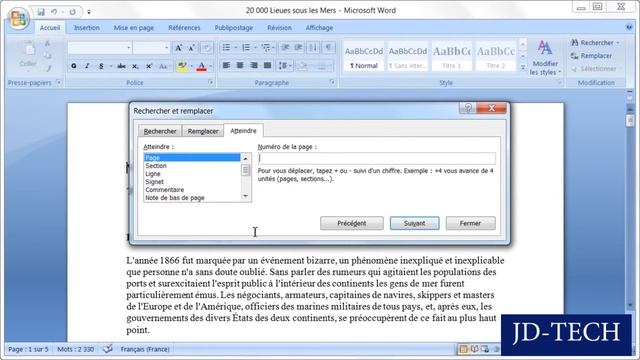Apply the yellow text highlight color
The width and height of the screenshot is (640, 360).
pos(182,66)
